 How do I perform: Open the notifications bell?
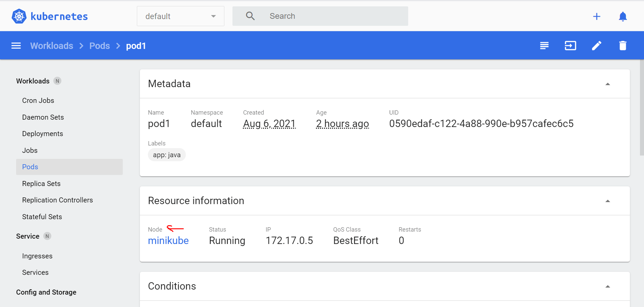[x=623, y=16]
